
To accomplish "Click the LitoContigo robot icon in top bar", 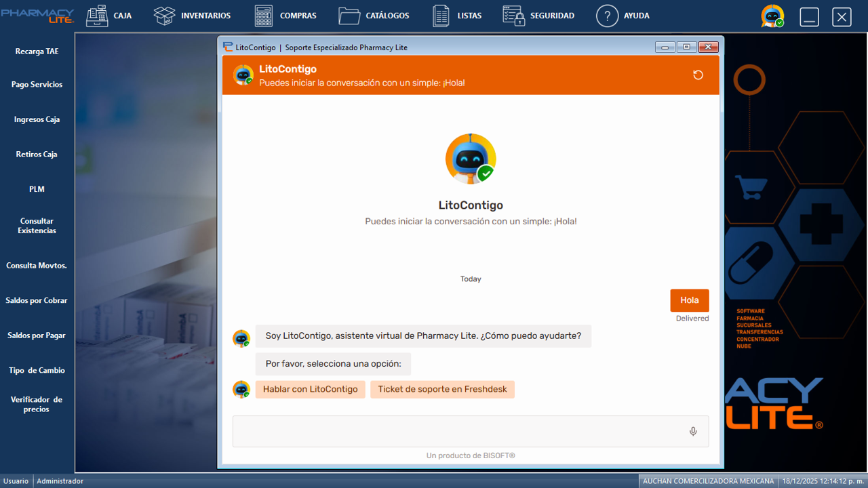I will coord(772,16).
